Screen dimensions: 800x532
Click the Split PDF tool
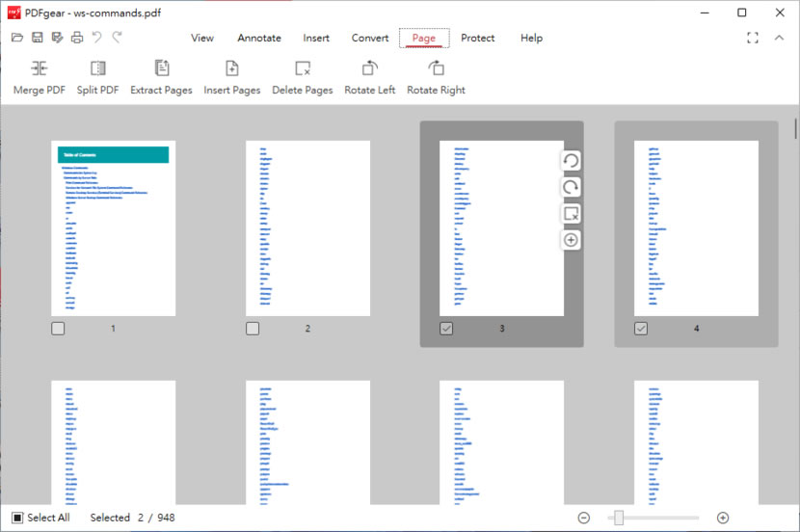(x=97, y=77)
